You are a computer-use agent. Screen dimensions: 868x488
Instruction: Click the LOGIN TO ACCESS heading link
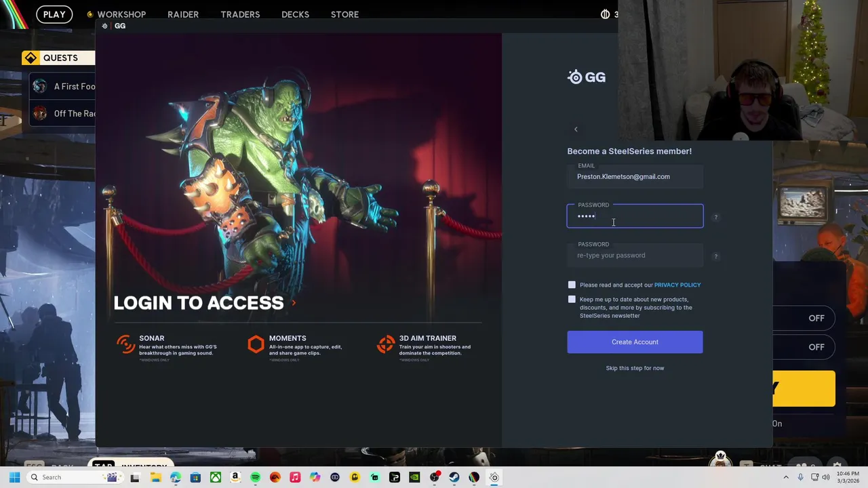tap(199, 303)
